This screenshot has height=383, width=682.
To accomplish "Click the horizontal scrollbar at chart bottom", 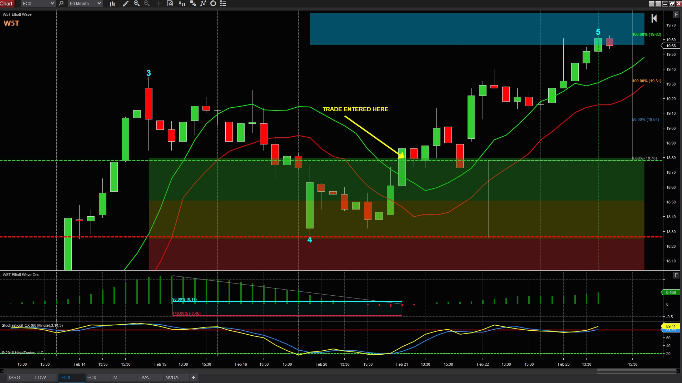I will tap(339, 371).
